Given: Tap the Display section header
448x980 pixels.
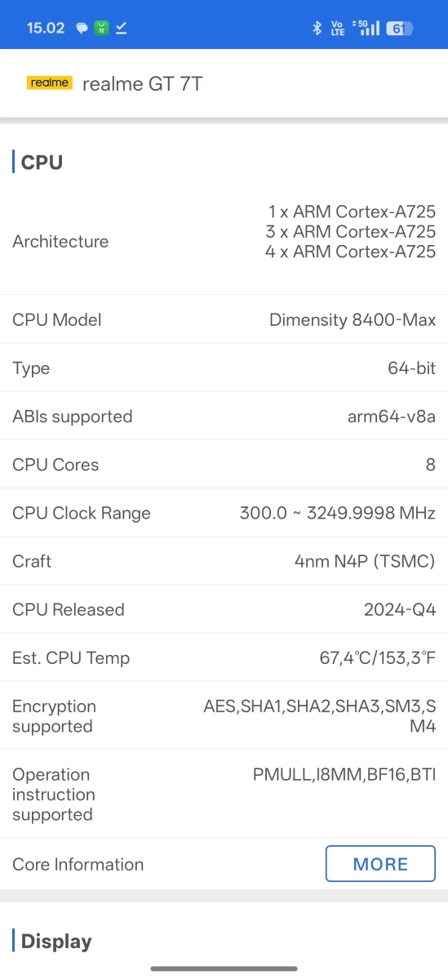Looking at the screenshot, I should pyautogui.click(x=56, y=941).
